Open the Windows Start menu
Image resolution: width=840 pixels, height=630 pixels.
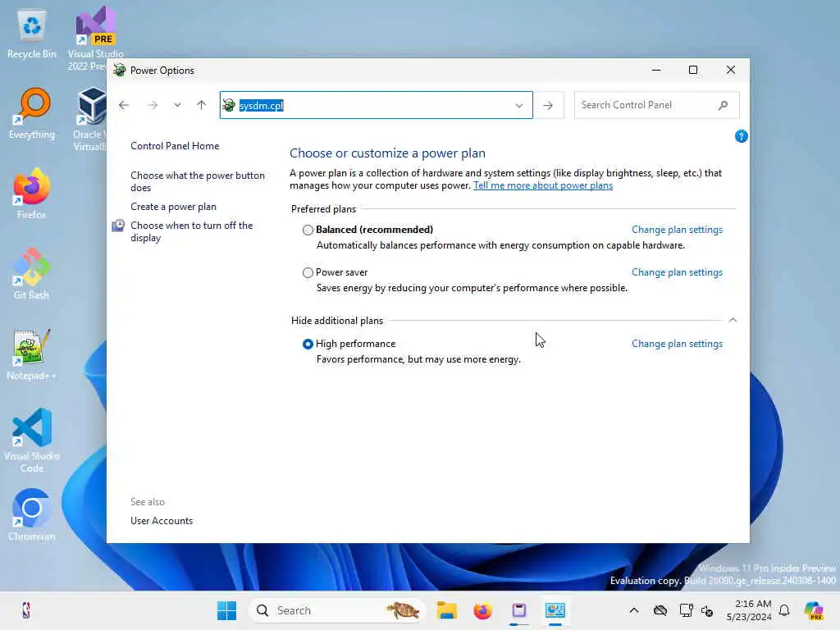[226, 610]
